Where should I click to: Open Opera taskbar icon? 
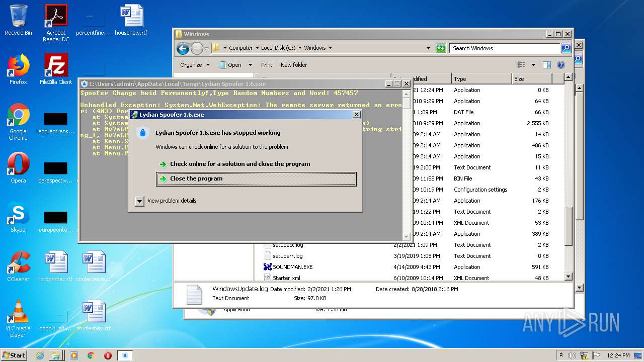click(108, 355)
